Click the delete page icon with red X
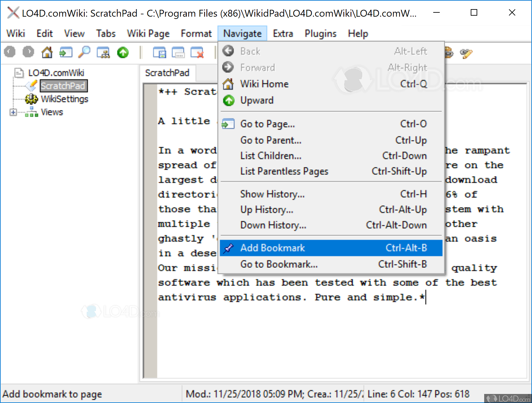The width and height of the screenshot is (532, 403). coord(197,53)
